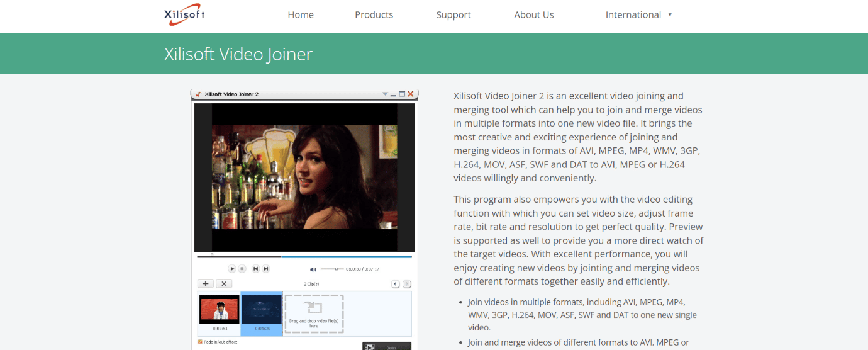Close the Video Joiner 2 window
Screen dimensions: 868x350
pyautogui.click(x=411, y=94)
